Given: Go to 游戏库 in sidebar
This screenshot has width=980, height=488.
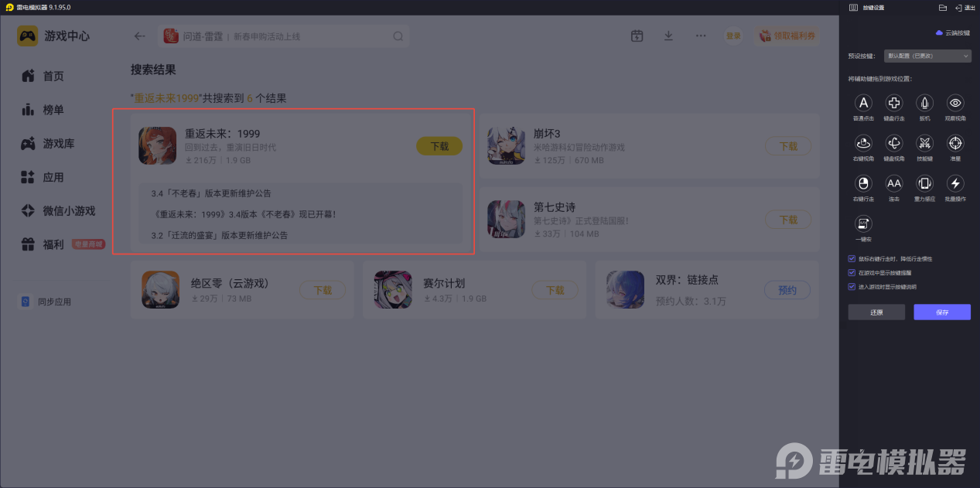Looking at the screenshot, I should pos(58,144).
